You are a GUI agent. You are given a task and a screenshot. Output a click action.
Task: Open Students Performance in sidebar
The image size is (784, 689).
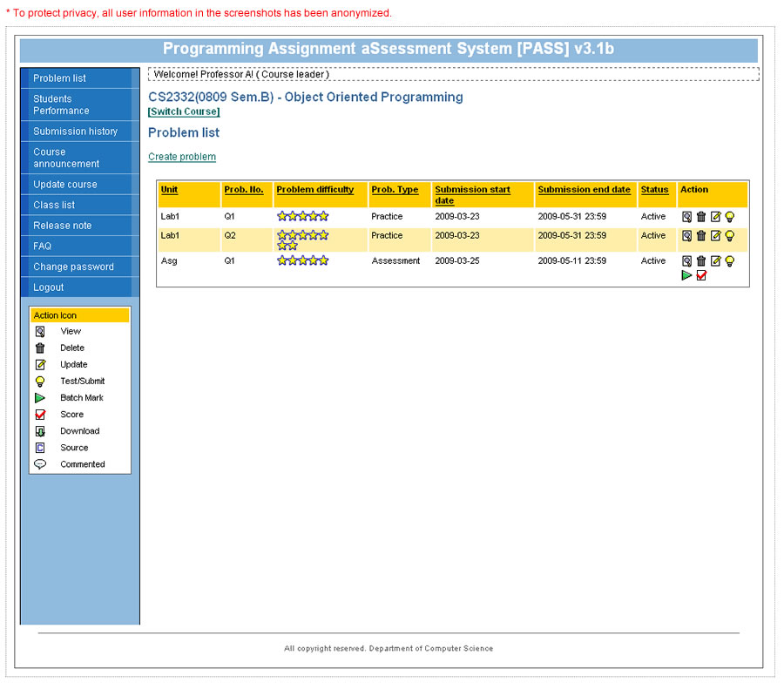[61, 105]
